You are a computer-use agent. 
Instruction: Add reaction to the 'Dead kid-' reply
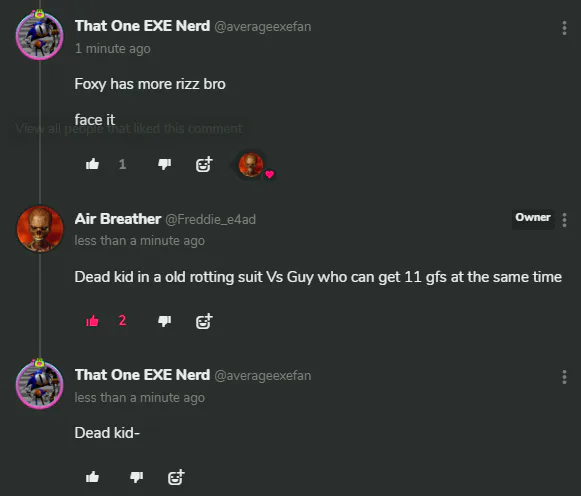pos(176,477)
